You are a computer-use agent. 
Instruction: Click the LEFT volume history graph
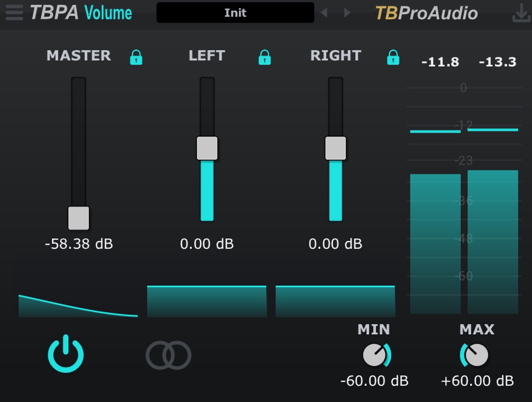tap(207, 301)
